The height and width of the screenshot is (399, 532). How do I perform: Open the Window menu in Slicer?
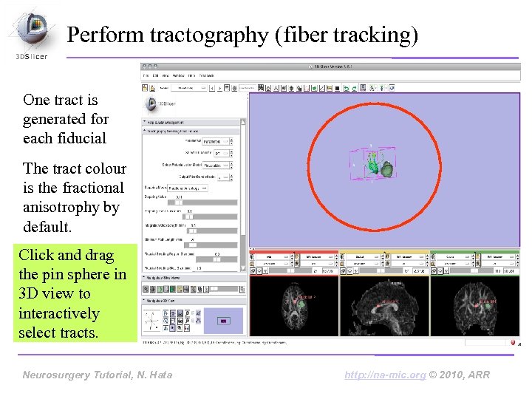pyautogui.click(x=179, y=75)
